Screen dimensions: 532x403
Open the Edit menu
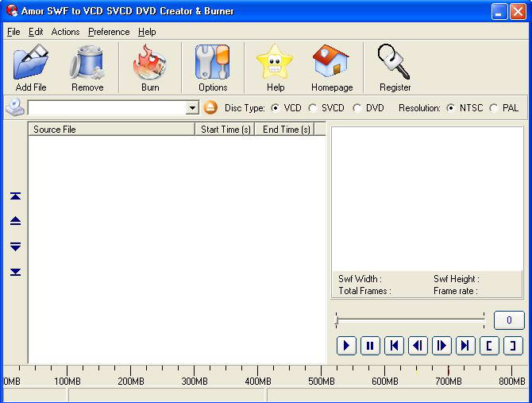[x=36, y=32]
